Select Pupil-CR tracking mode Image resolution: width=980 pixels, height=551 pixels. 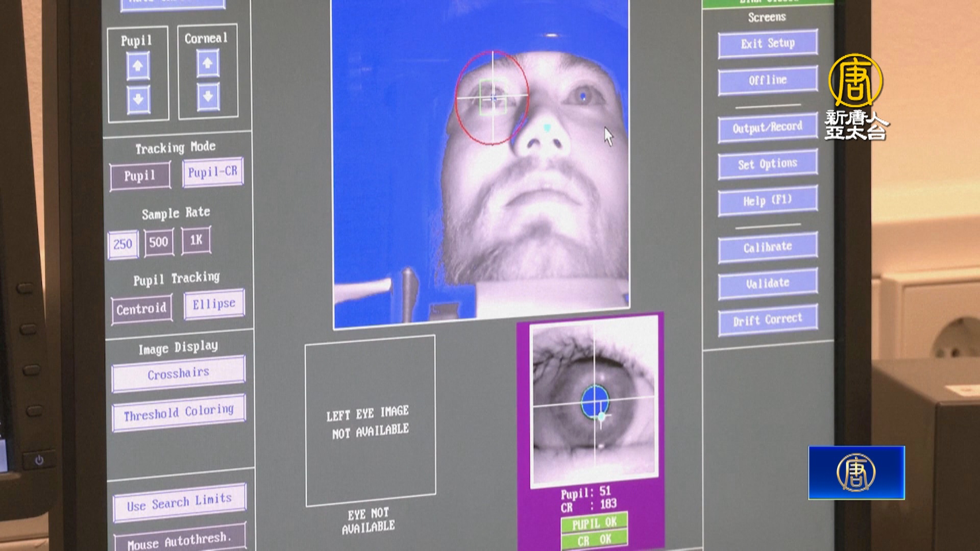(213, 172)
